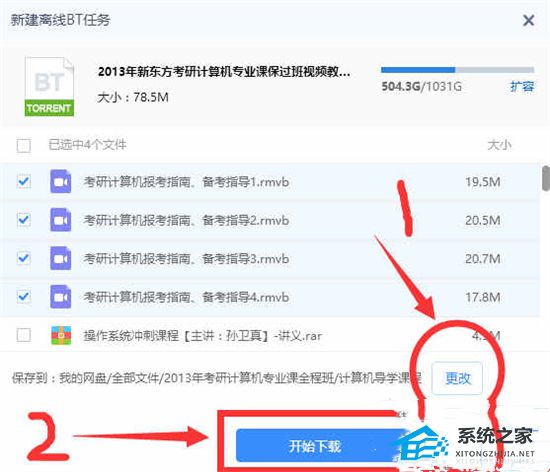
Task: Close the 新建离线BT任务 dialog
Action: [528, 20]
